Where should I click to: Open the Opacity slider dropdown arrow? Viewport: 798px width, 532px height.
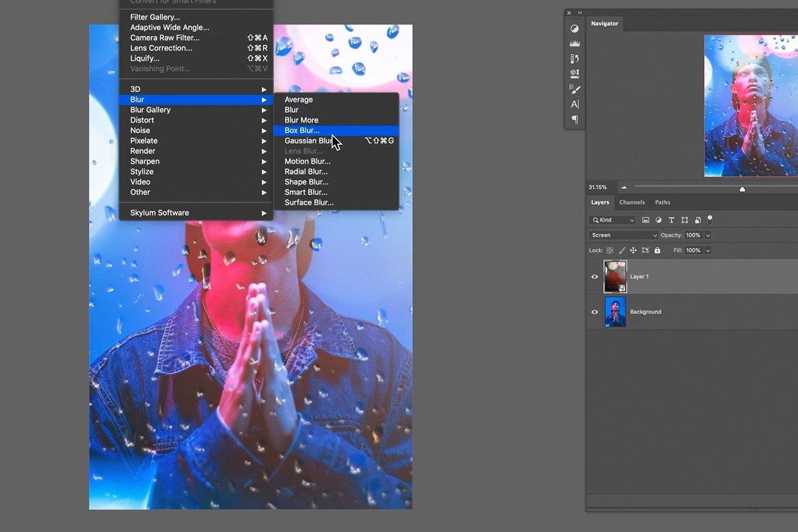pyautogui.click(x=708, y=235)
